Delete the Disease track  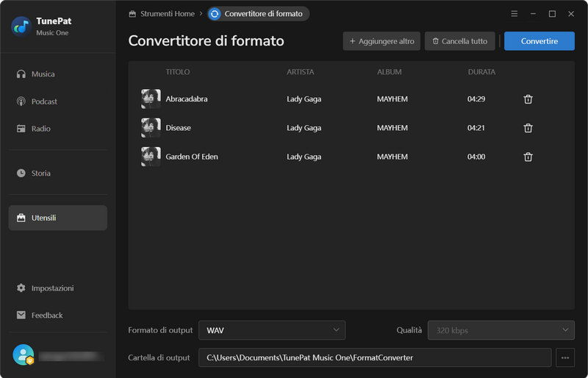(x=528, y=128)
